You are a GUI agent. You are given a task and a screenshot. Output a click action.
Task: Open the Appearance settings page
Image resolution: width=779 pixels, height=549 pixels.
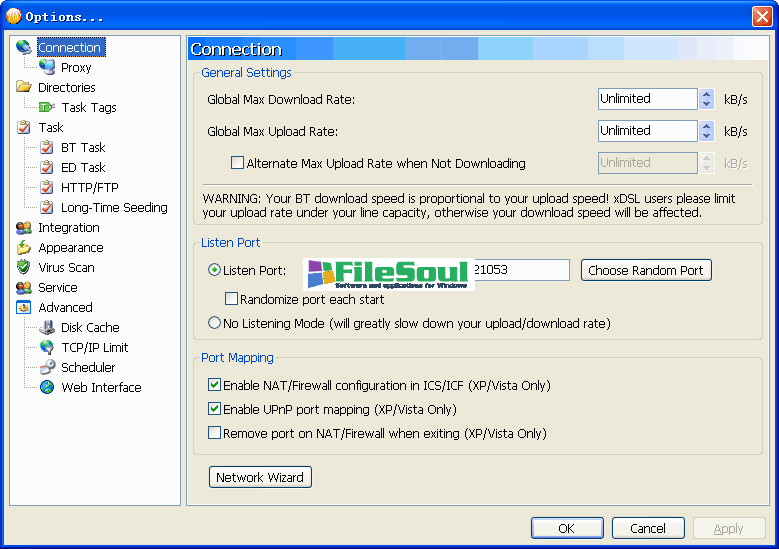tap(70, 247)
